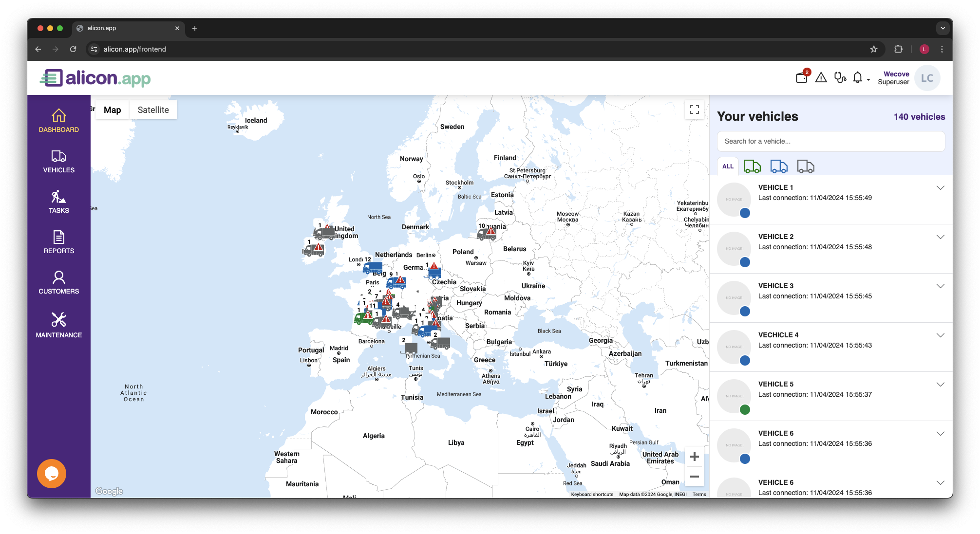Select the ALL vehicles filter tab
Viewport: 980px width, 534px height.
(x=728, y=166)
